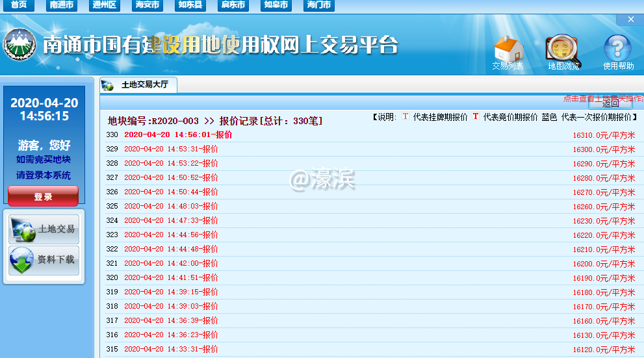Image resolution: width=644 pixels, height=358 pixels.
Task: Click the price 16300.0元/平方米
Action: pos(604,150)
